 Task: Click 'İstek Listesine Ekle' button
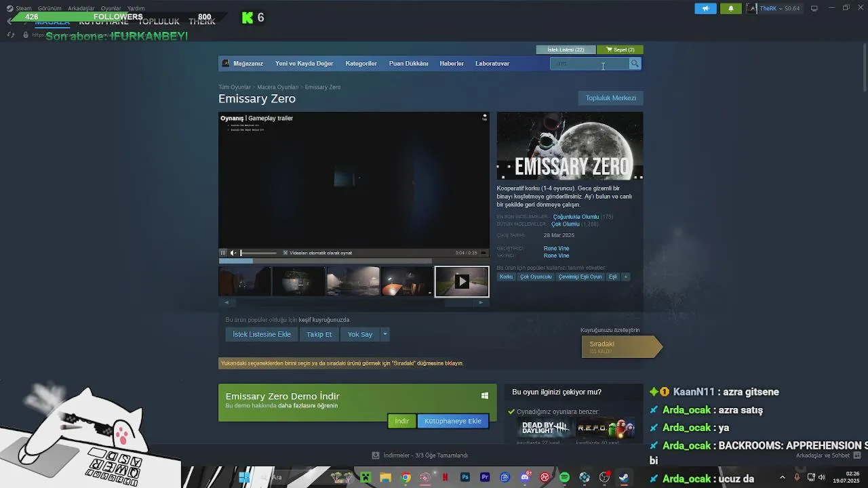(x=262, y=334)
